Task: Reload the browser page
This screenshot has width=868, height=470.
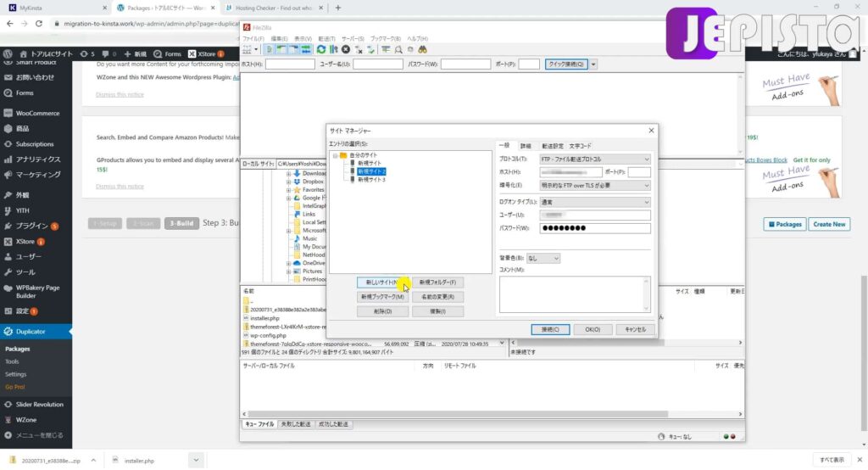Action: 39,24
